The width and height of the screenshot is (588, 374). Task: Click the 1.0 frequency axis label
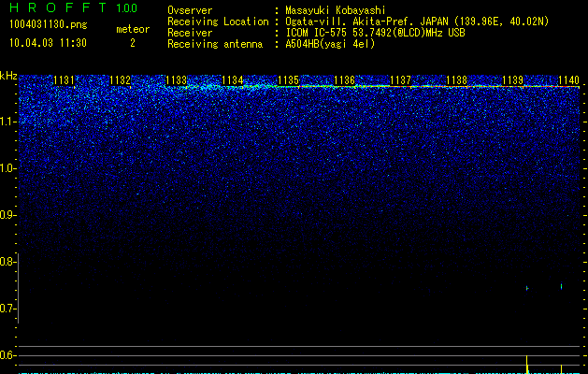click(7, 168)
